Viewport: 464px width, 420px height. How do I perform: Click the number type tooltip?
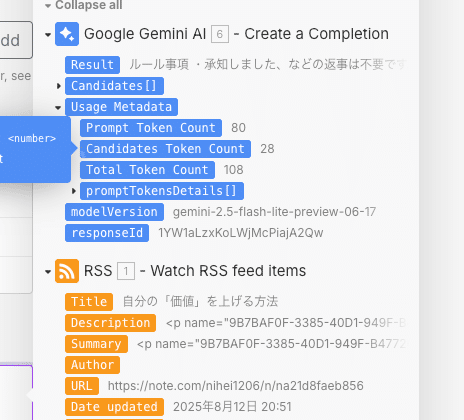35,149
